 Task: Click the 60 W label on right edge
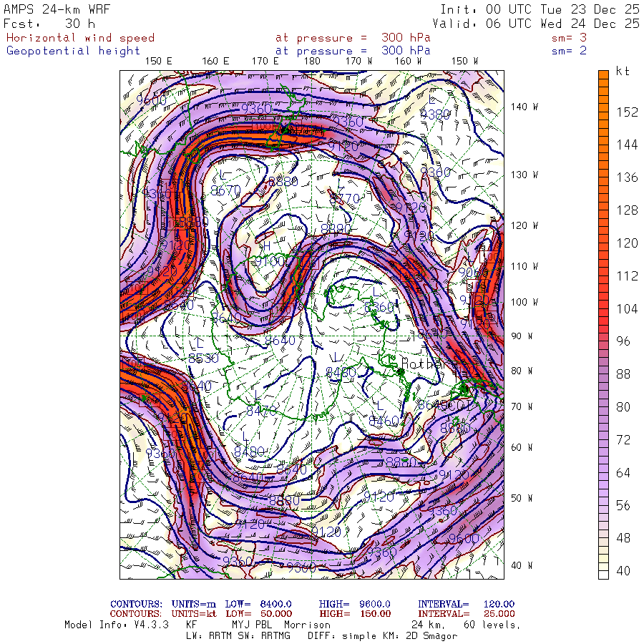pos(522,447)
